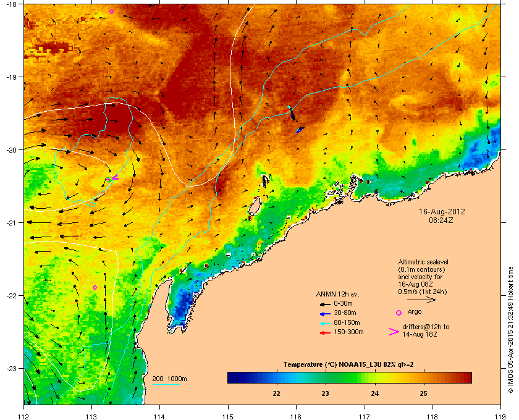This screenshot has height=420, width=519.
Task: Click the cyan 80-150m legend arrow
Action: pos(325,324)
